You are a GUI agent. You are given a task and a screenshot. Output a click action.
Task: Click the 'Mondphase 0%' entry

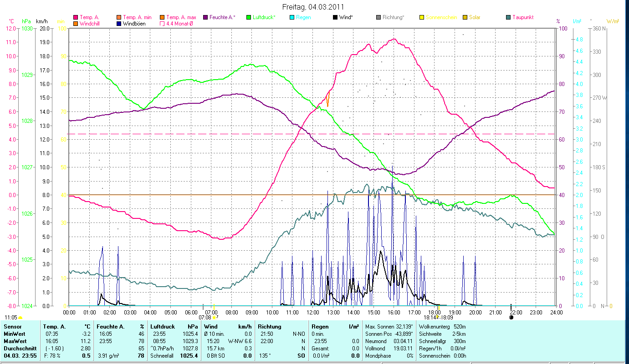(x=389, y=355)
